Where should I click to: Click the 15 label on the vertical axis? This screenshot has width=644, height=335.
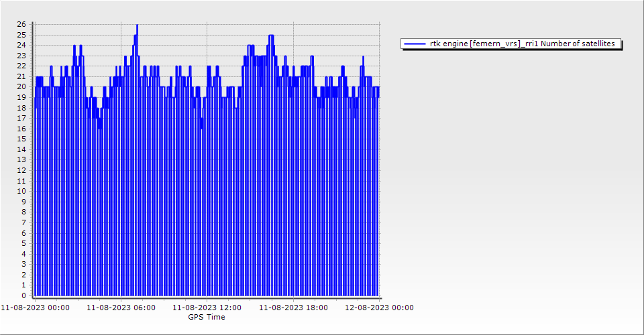[21, 139]
